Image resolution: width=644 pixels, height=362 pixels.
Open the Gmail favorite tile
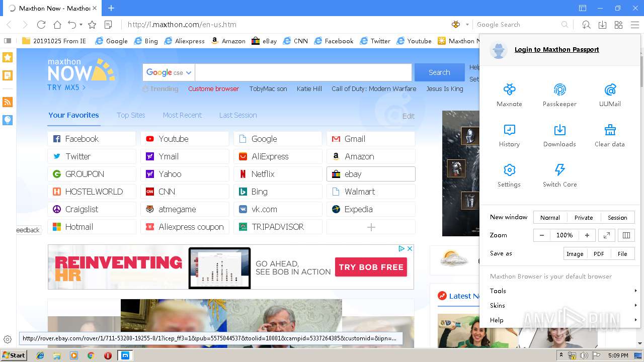[x=371, y=139]
